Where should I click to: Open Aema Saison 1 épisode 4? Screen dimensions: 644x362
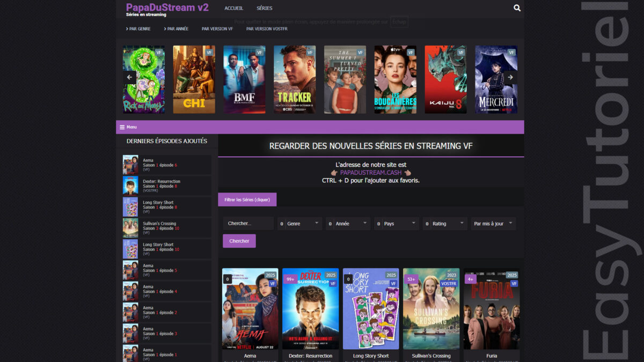[166, 291]
